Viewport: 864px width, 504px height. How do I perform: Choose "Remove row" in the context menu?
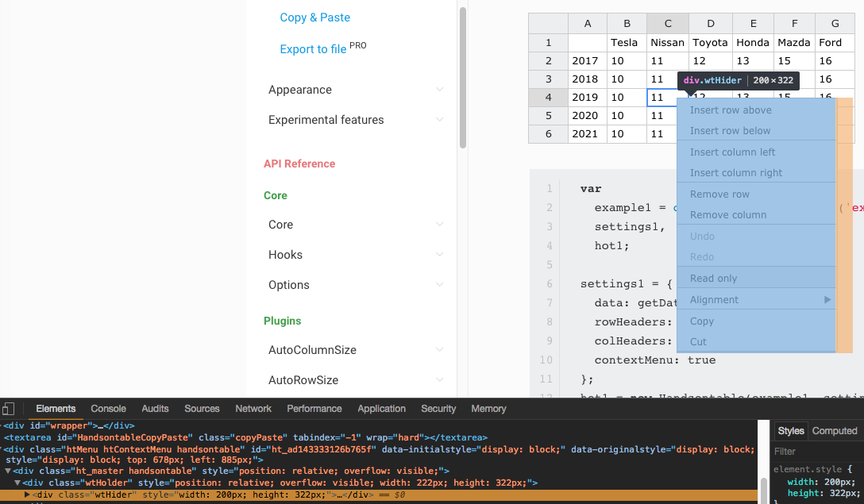719,194
